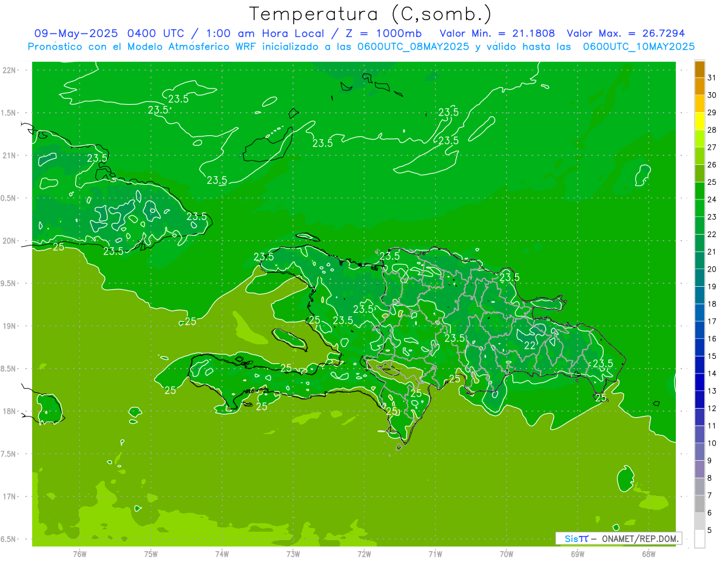
Task: Click the "21N" latitude axis label
Action: [10, 155]
